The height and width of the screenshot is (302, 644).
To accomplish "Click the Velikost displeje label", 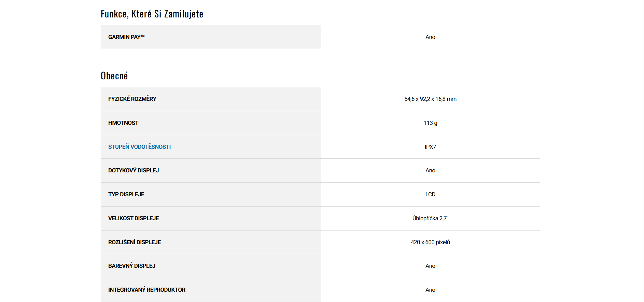I will 134,218.
